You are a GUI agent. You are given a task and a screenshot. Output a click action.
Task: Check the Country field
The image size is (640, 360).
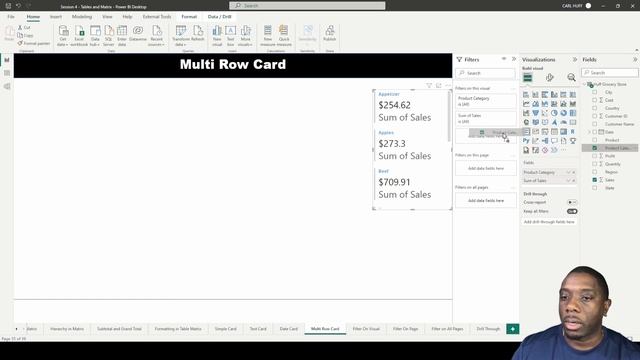point(595,108)
